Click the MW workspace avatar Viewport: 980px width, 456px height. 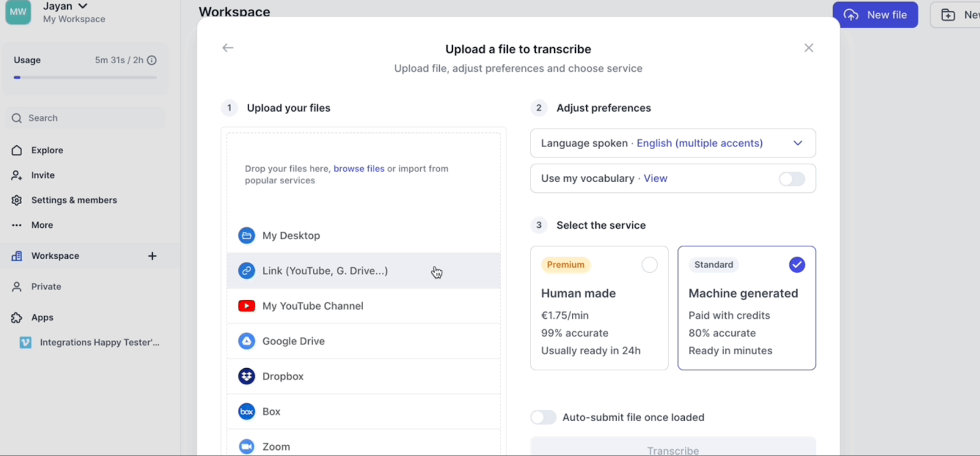click(18, 12)
